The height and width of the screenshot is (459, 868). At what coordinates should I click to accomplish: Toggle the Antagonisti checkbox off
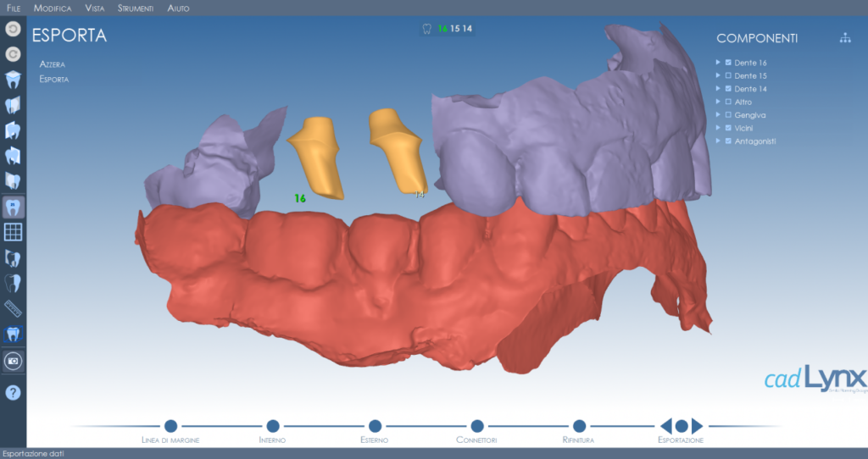click(728, 141)
